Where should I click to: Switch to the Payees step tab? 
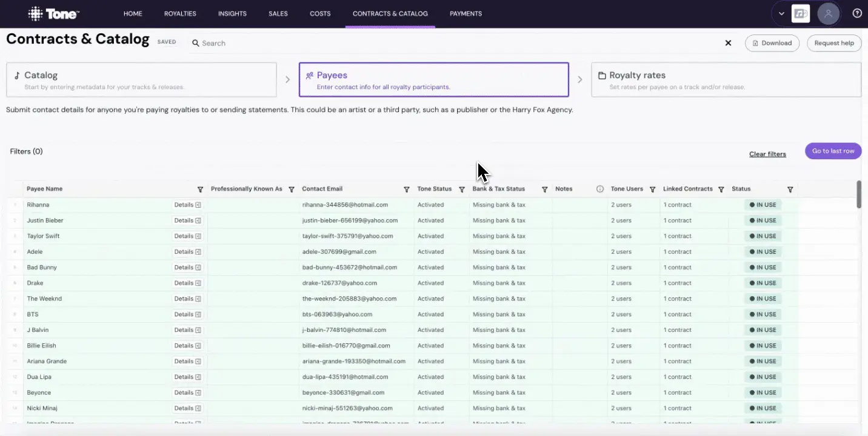pos(434,80)
